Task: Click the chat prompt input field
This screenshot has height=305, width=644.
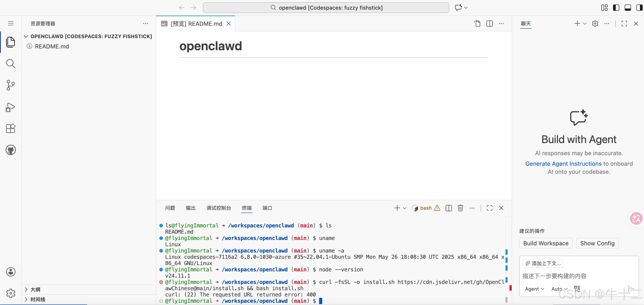Action: point(575,276)
